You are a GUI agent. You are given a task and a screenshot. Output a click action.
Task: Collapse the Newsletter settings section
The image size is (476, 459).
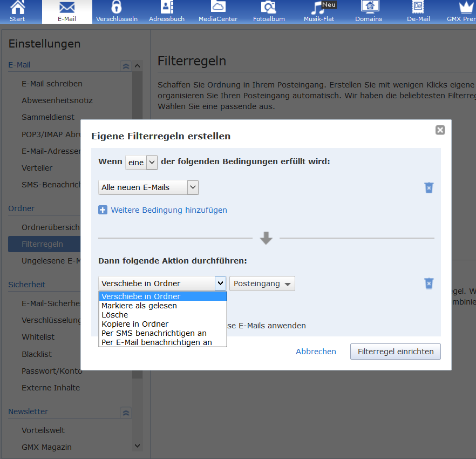click(126, 412)
